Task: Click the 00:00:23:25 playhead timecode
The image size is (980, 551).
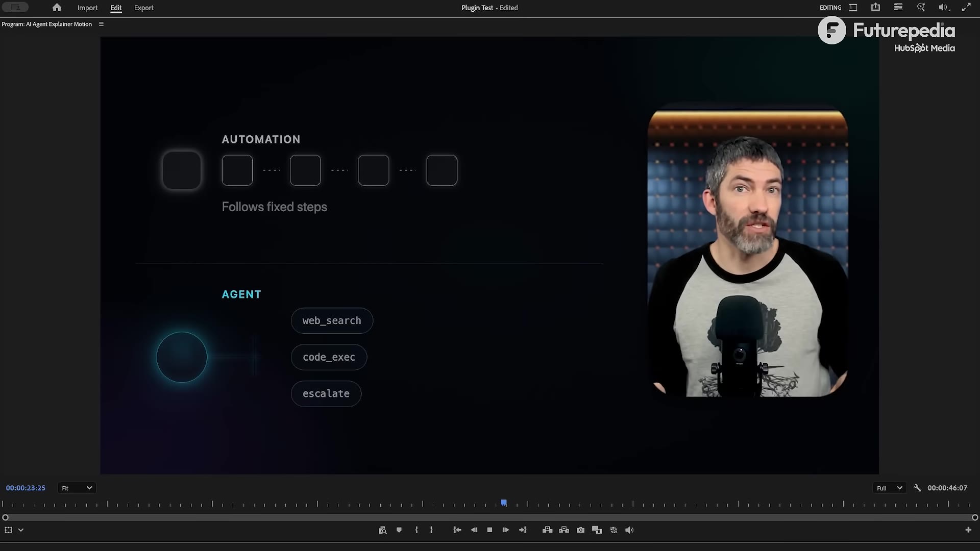Action: click(26, 488)
